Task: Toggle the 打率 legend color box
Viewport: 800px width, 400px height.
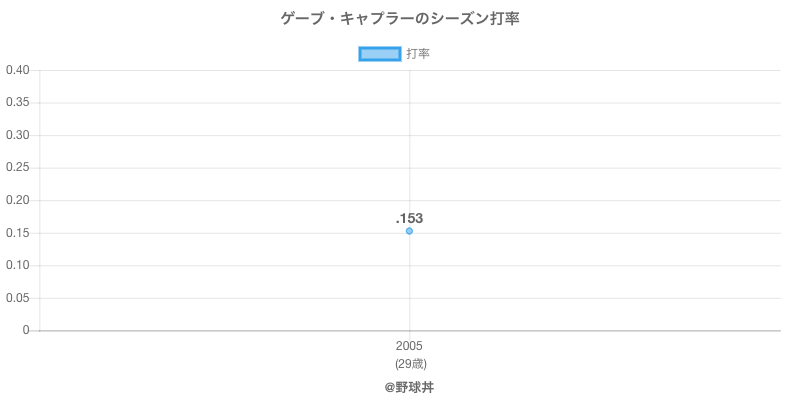Action: (379, 54)
